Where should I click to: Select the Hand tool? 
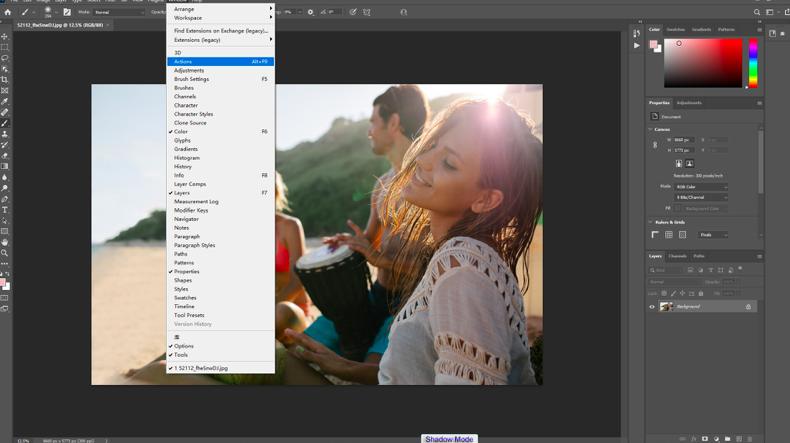pyautogui.click(x=5, y=242)
